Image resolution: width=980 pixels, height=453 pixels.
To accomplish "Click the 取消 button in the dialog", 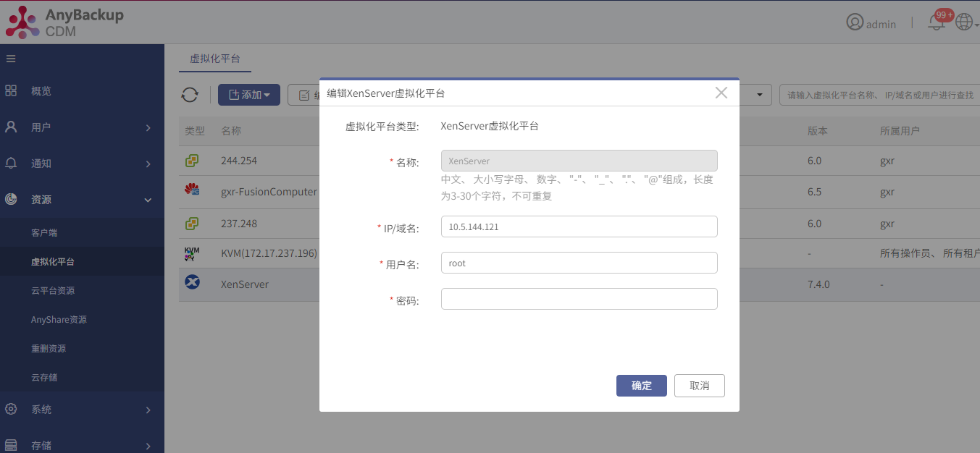I will pyautogui.click(x=699, y=385).
